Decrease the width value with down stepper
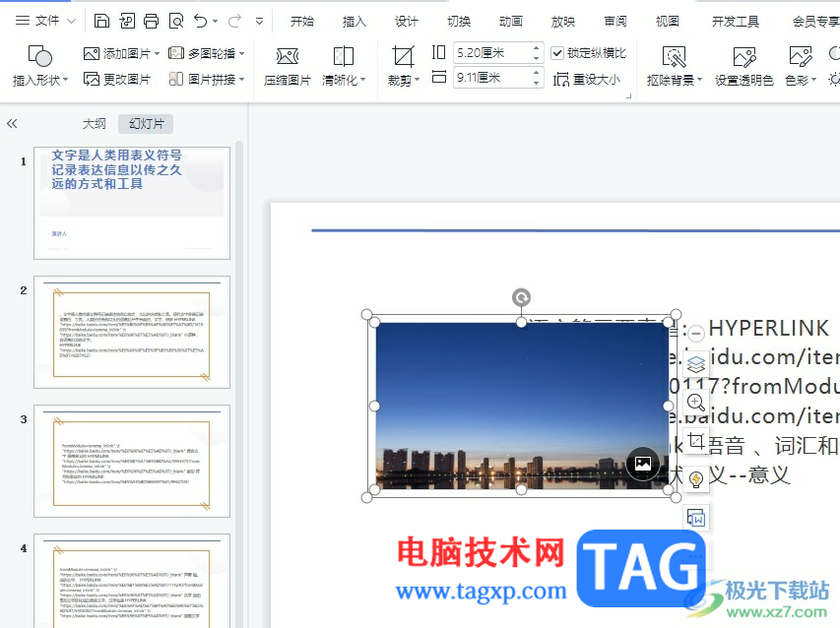The width and height of the screenshot is (840, 628). tap(537, 83)
